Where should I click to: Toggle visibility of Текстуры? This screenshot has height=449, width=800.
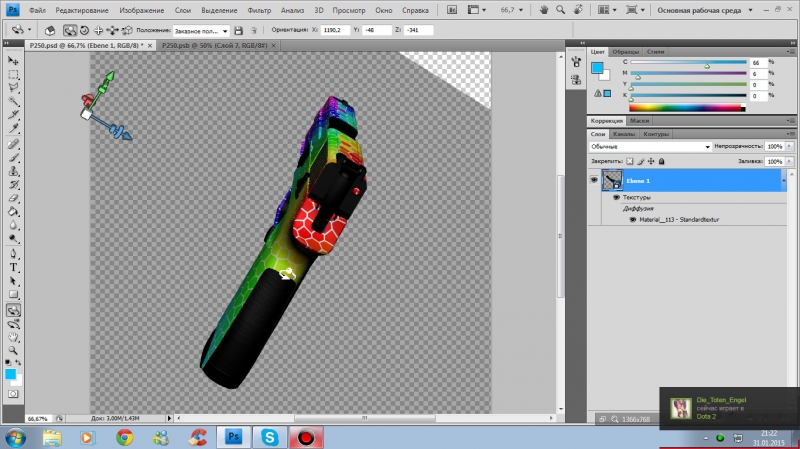pos(616,197)
